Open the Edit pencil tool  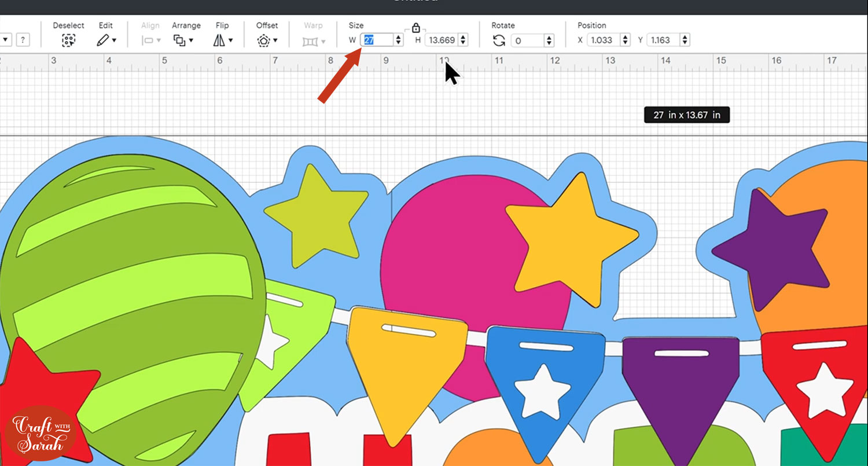pos(102,41)
